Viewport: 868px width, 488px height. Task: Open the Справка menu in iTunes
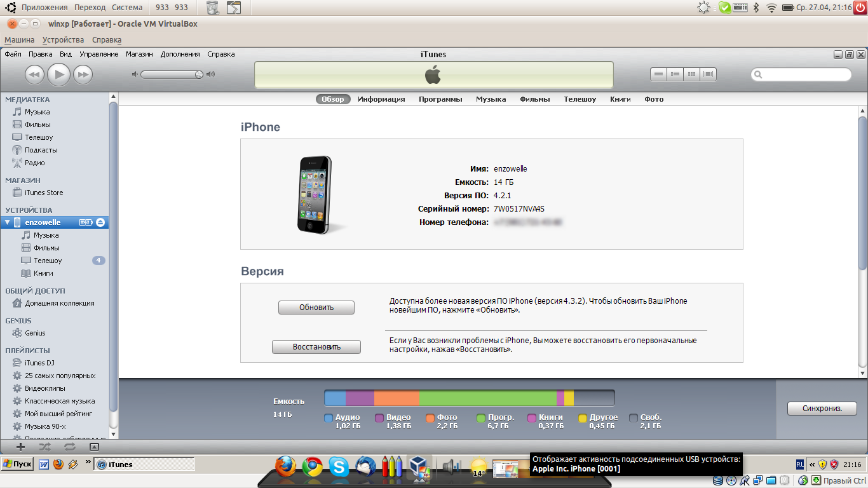[x=221, y=54]
